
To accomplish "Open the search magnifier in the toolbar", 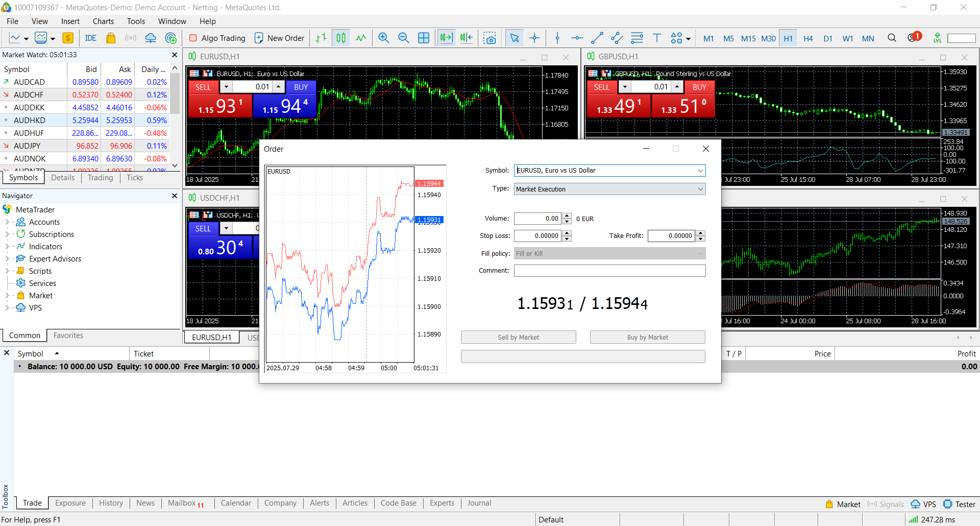I will tap(892, 38).
